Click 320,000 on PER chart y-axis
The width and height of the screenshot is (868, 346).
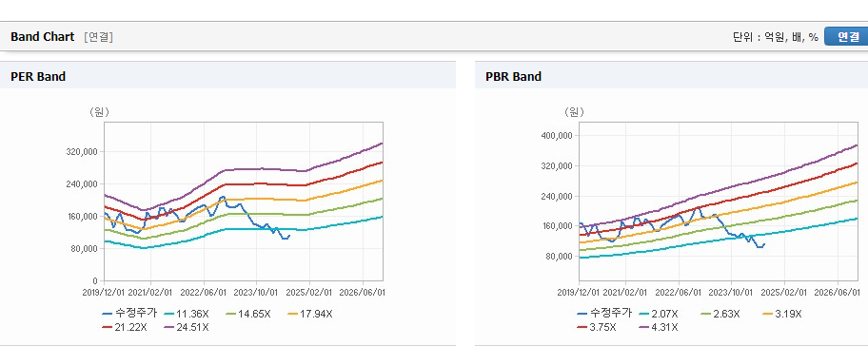pyautogui.click(x=82, y=152)
